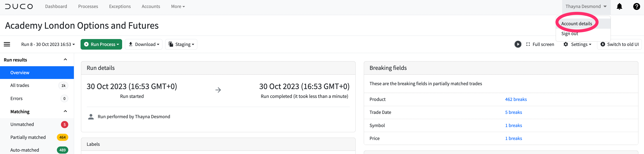Click the DUCO logo
The width and height of the screenshot is (644, 154).
pyautogui.click(x=19, y=6)
